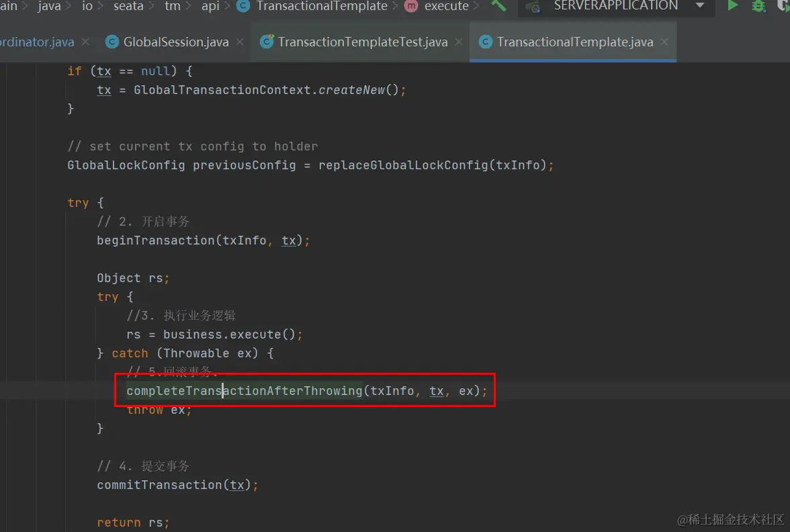Click the GlobalSession.java class file icon
Screen dimensions: 790x532
[112, 42]
